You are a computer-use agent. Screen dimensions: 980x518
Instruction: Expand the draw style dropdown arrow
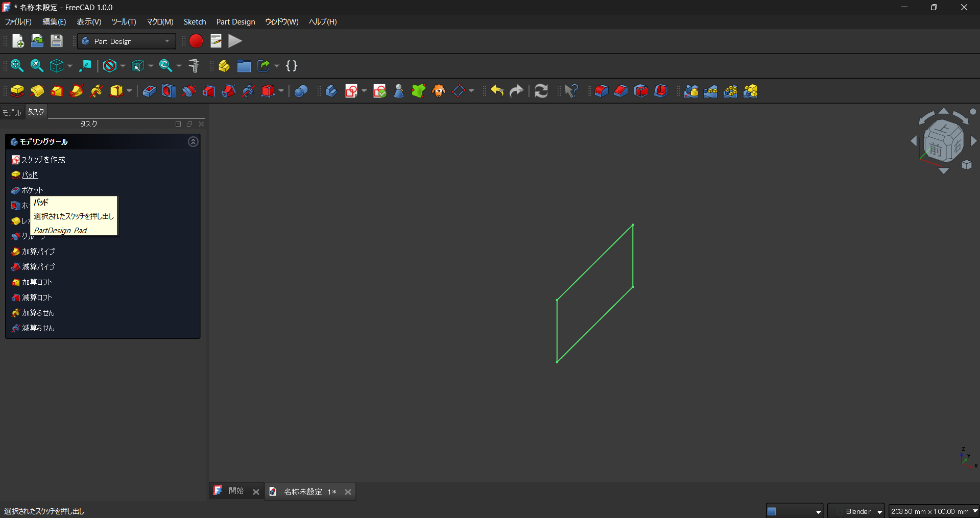pos(123,66)
